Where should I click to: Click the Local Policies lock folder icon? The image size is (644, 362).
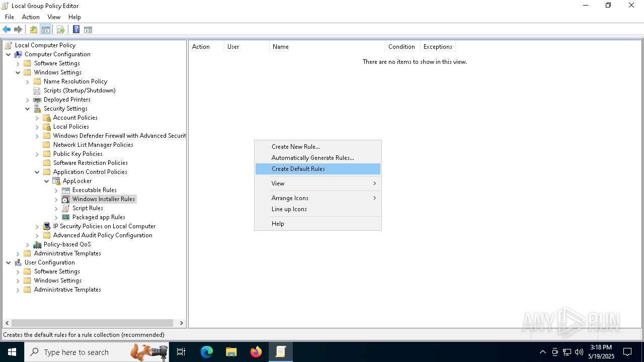[x=47, y=127]
